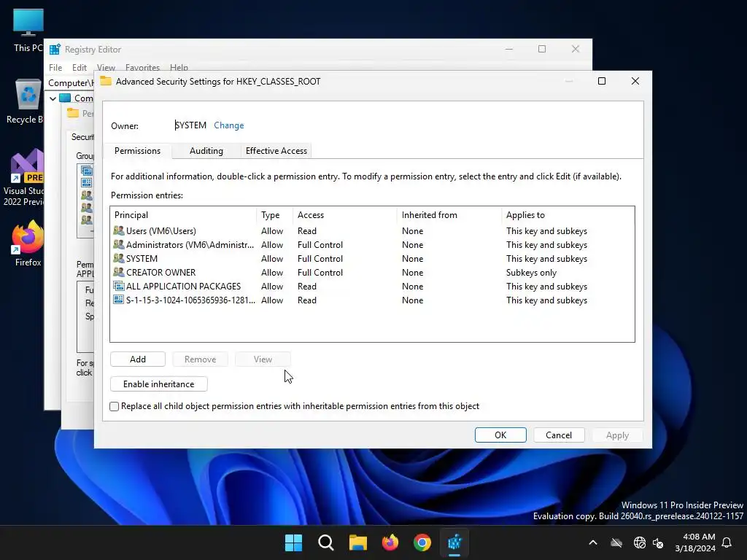Select 'Read' access in Users row
The width and height of the screenshot is (747, 560).
(307, 231)
